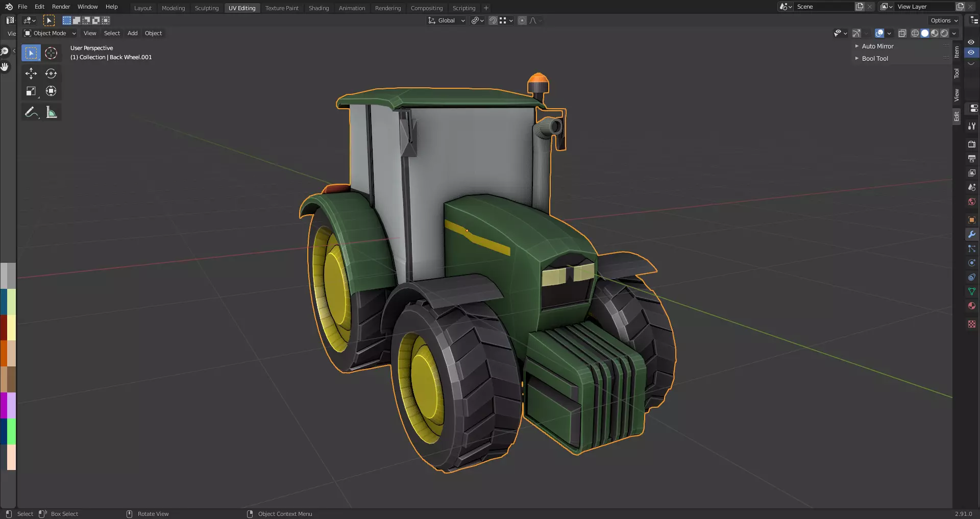Open Object Data properties tab
The height and width of the screenshot is (519, 980).
(972, 291)
